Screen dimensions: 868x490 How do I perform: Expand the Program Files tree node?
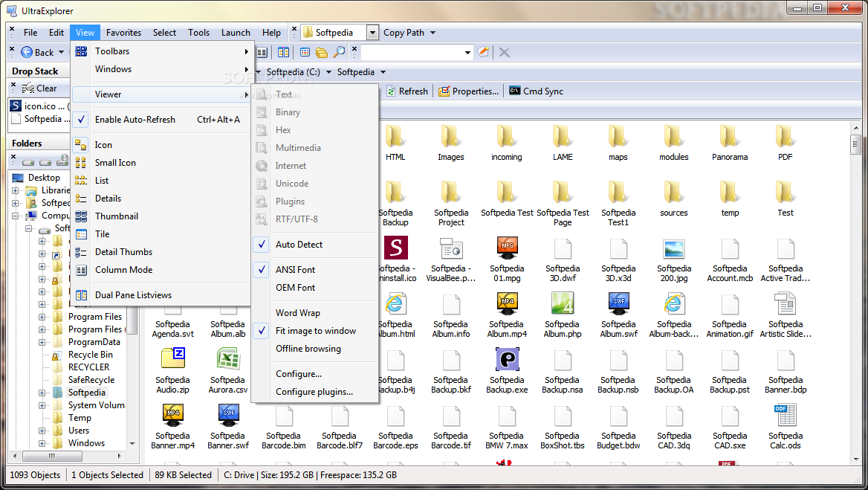42,317
